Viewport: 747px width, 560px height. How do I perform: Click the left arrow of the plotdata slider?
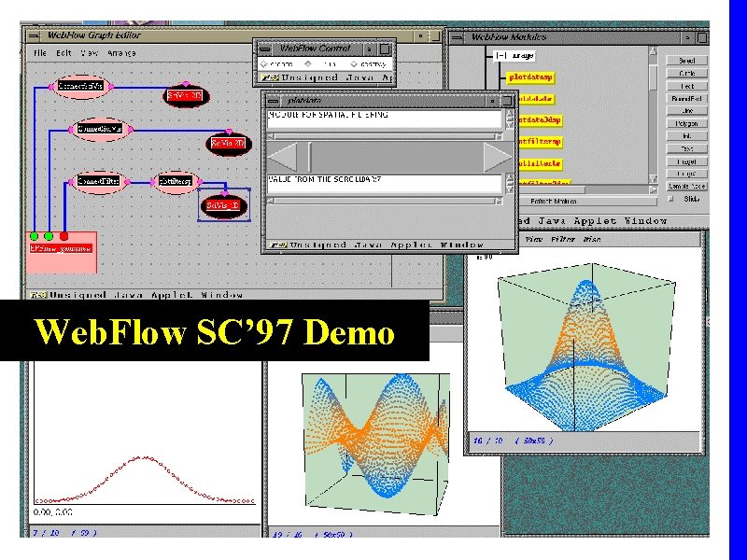pos(282,157)
